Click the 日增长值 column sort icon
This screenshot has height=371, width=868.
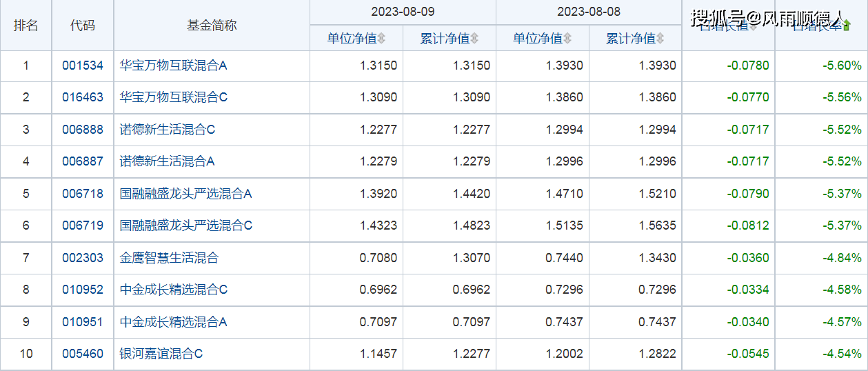pos(753,27)
